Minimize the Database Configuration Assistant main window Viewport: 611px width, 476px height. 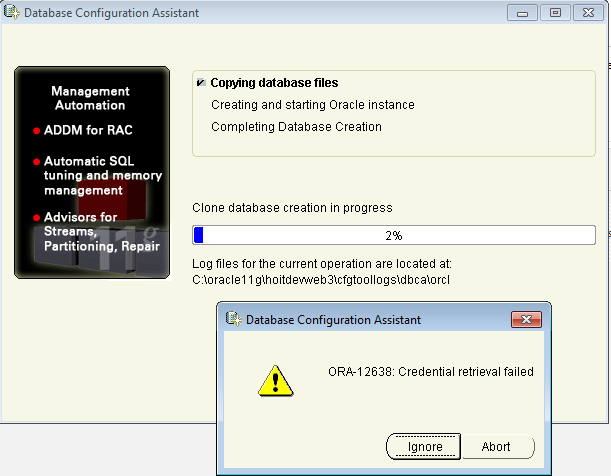(522, 13)
